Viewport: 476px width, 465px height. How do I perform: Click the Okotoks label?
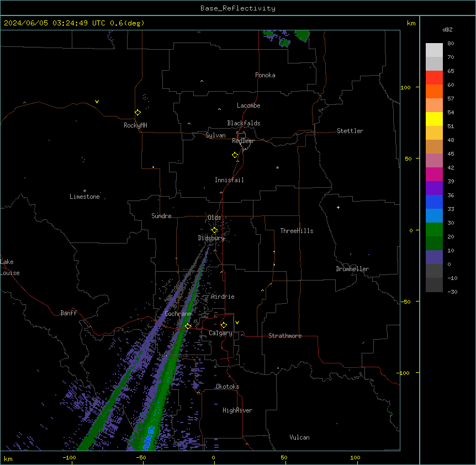228,387
